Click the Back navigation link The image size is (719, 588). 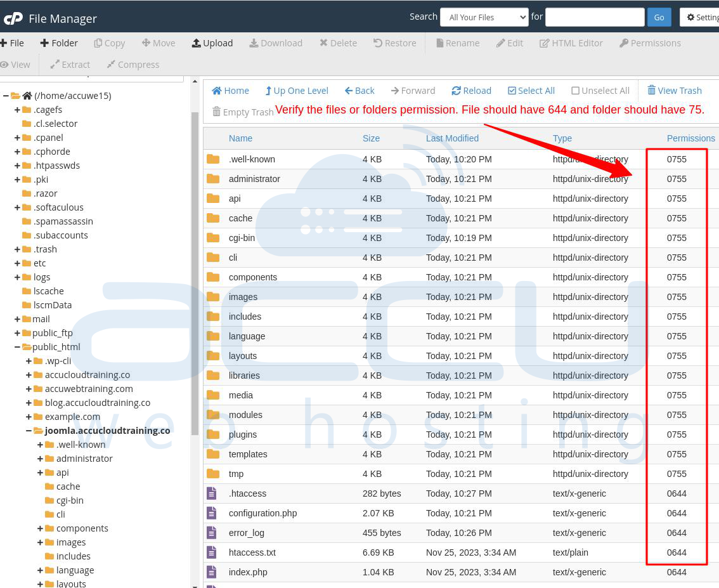coord(359,91)
